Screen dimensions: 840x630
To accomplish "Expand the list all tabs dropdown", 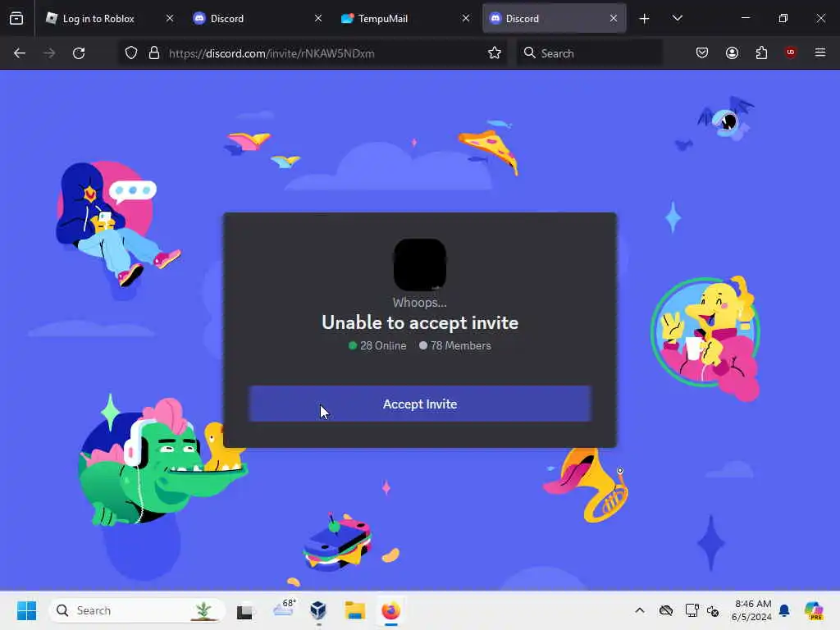I will [677, 18].
